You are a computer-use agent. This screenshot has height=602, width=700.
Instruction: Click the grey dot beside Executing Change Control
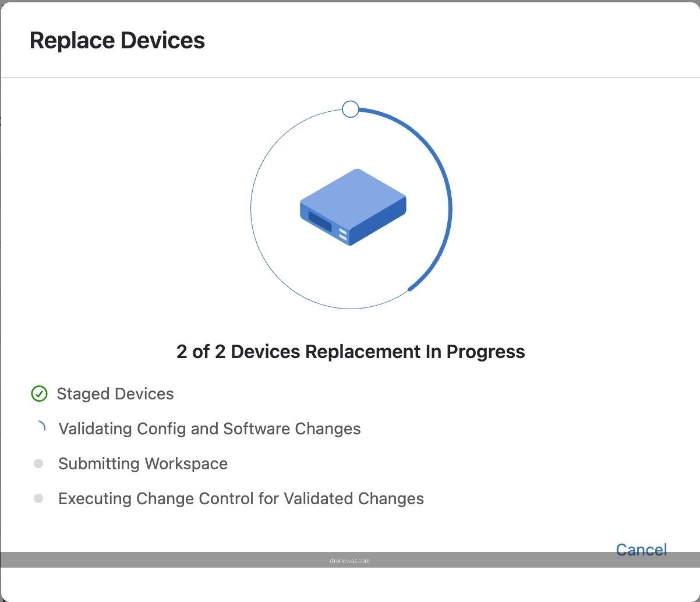38,498
